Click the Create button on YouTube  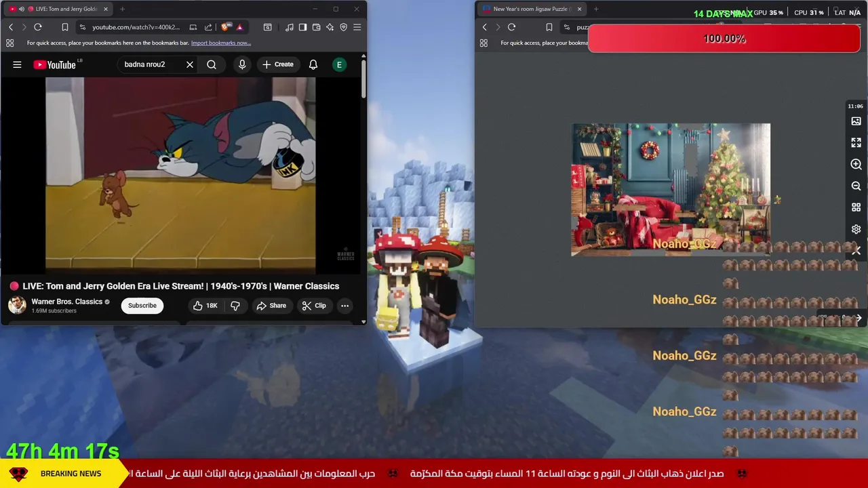[278, 64]
